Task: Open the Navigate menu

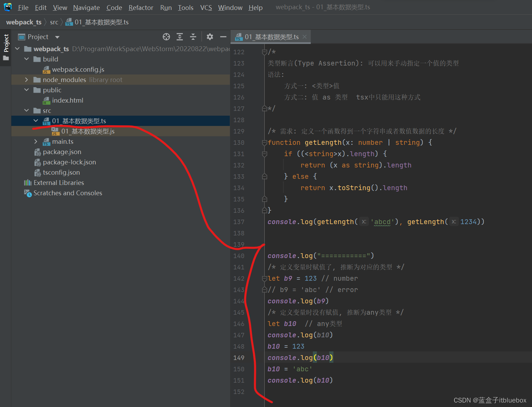Action: pos(86,8)
